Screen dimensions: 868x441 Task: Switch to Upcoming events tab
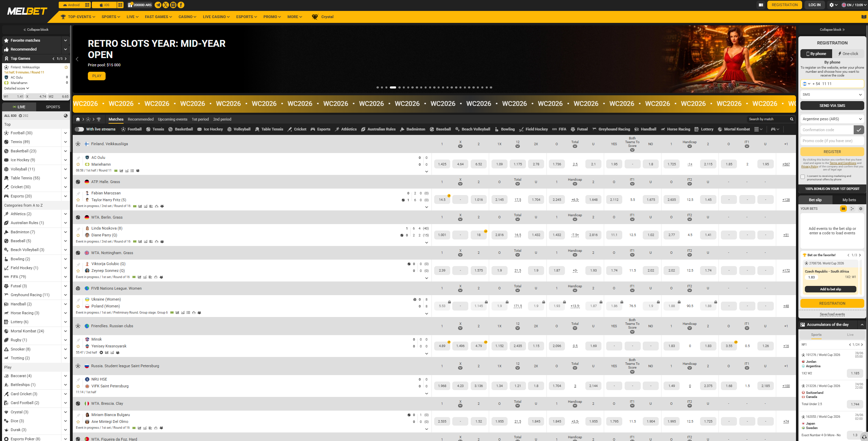pyautogui.click(x=172, y=119)
